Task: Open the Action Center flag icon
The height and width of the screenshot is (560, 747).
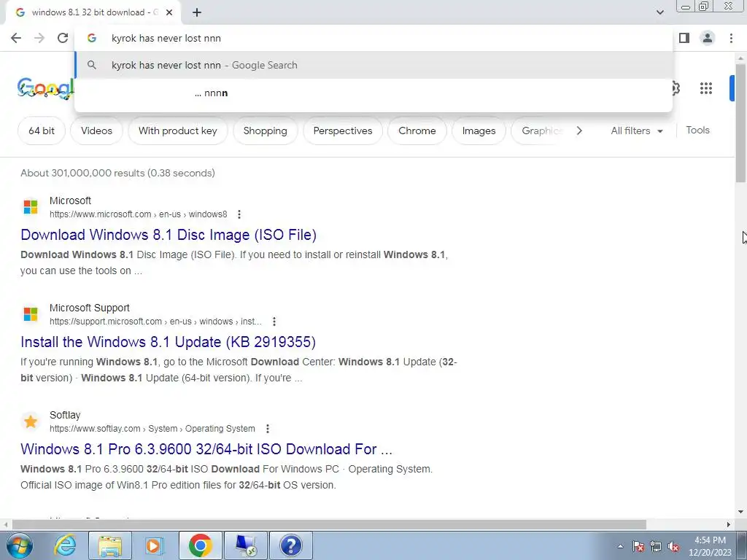Action: (x=638, y=546)
